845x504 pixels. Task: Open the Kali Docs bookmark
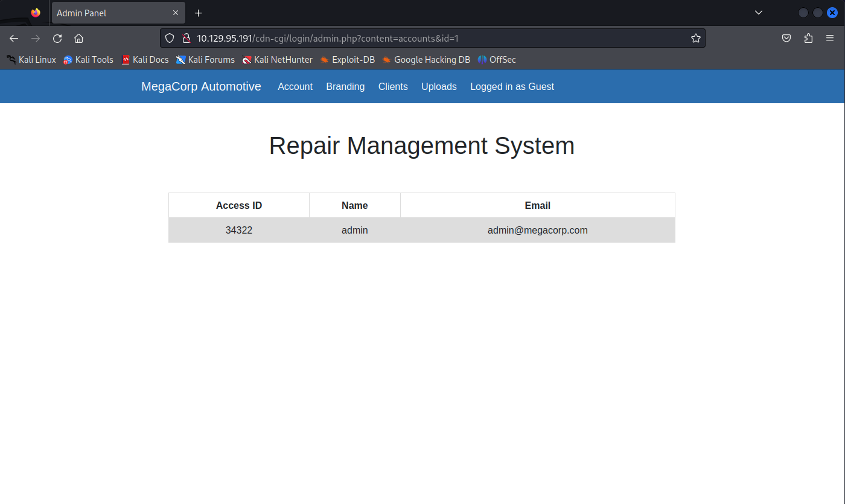tap(145, 60)
